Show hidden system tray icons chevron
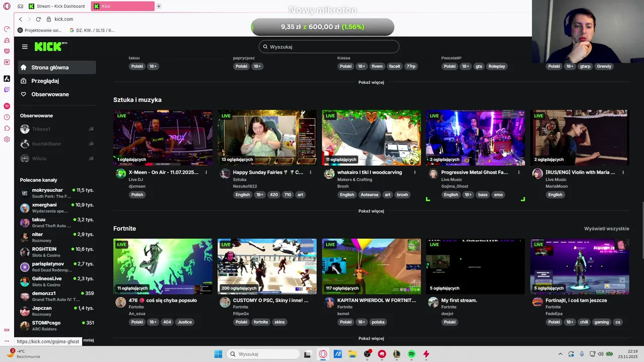Image resolution: width=644 pixels, height=362 pixels. (560, 354)
